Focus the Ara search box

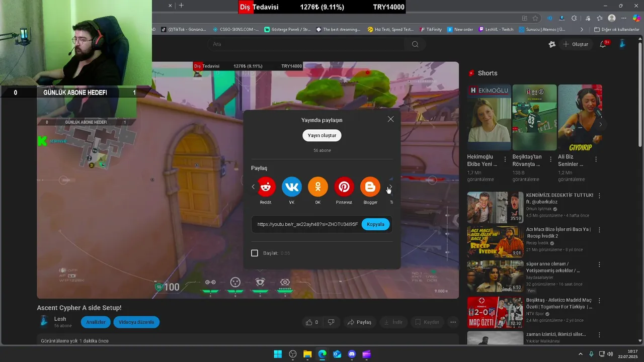point(307,44)
